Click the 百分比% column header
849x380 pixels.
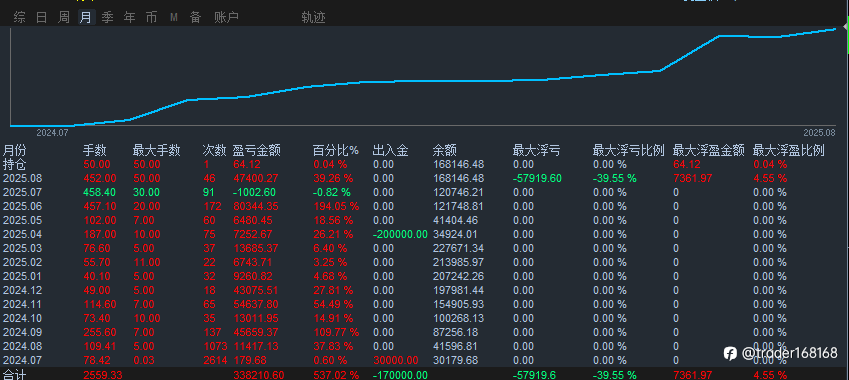pyautogui.click(x=336, y=150)
